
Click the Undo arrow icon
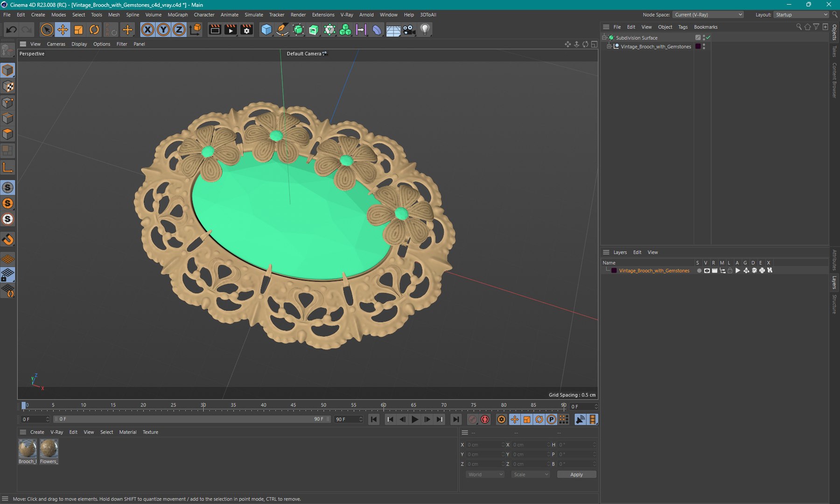pos(11,30)
